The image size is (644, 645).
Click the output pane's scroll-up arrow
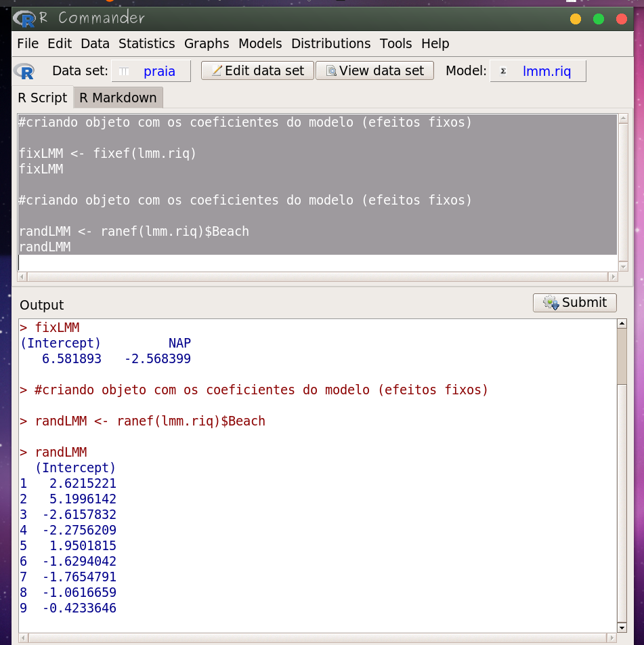[x=622, y=324]
